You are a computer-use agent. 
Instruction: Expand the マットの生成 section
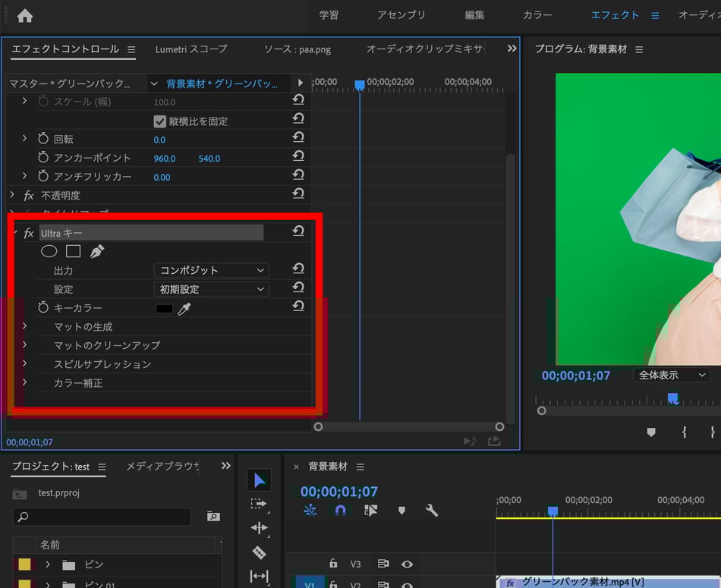pyautogui.click(x=24, y=326)
